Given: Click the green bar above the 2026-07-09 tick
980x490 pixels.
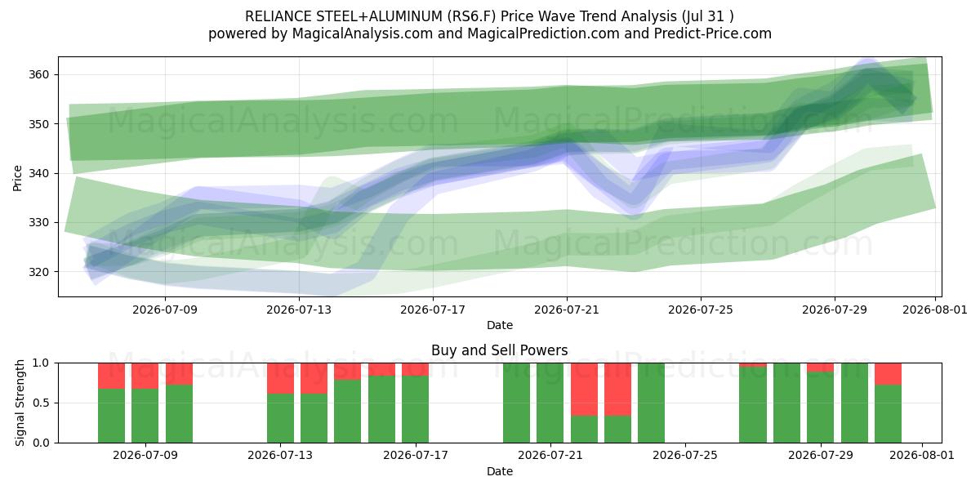Looking at the screenshot, I should pos(145,416).
